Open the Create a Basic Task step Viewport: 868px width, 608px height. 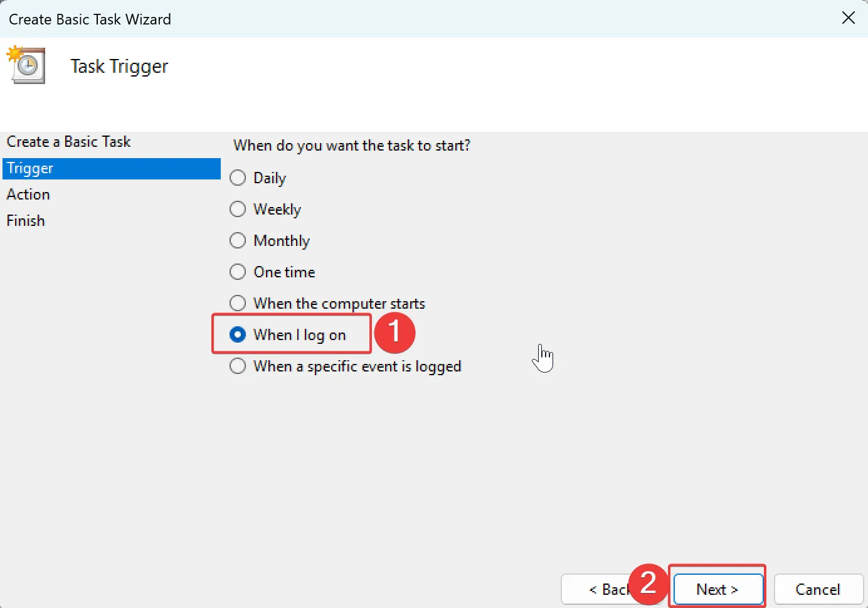(68, 142)
